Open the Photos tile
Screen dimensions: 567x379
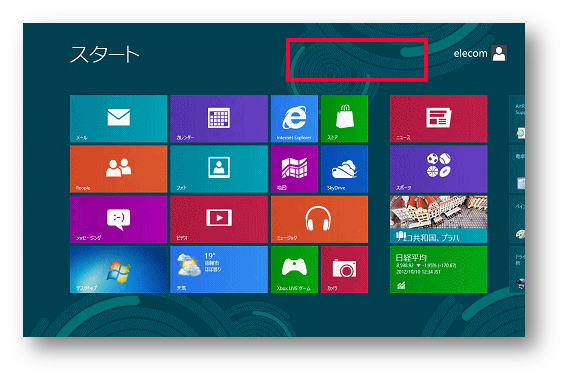[219, 169]
